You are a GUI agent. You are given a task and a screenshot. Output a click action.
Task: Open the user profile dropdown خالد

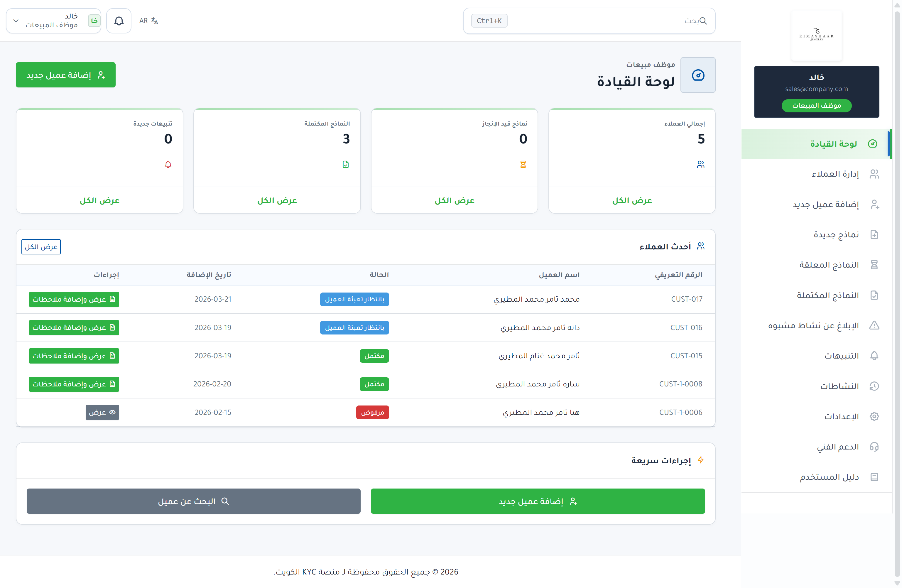click(53, 21)
